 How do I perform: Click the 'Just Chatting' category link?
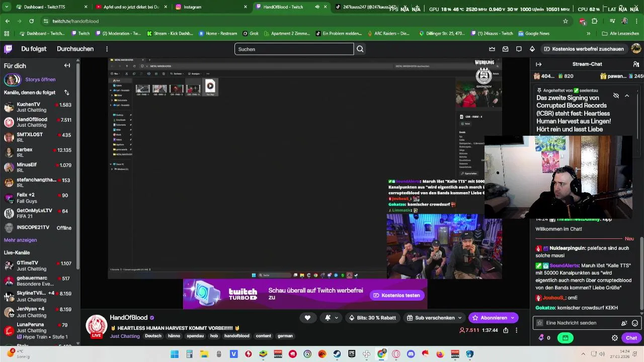pyautogui.click(x=125, y=336)
